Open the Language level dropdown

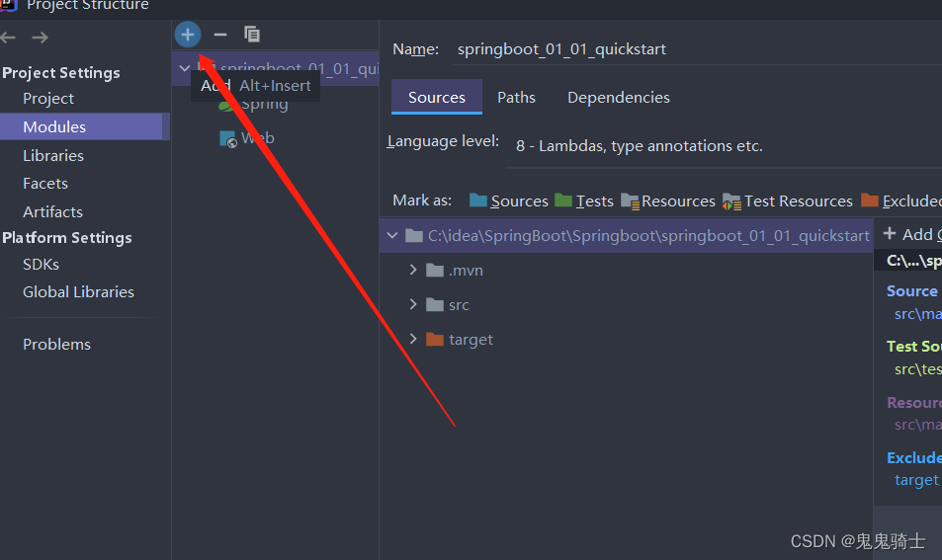(724, 146)
